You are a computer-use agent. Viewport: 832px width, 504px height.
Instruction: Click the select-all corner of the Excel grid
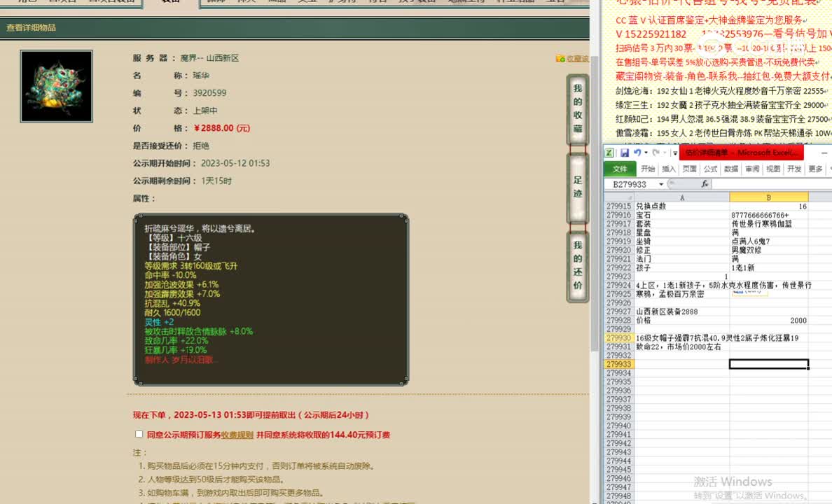click(618, 197)
